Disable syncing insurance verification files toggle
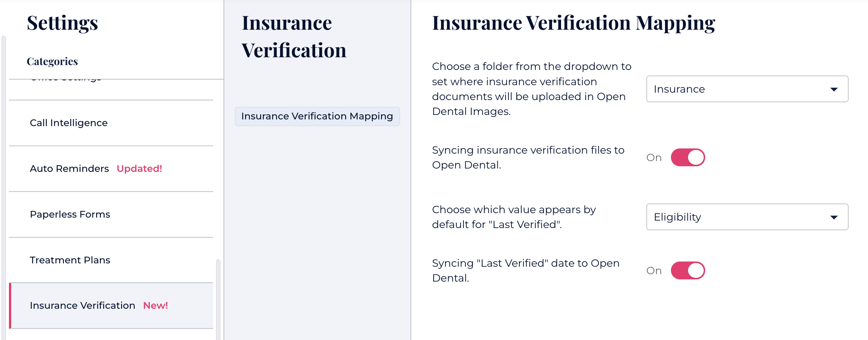868x340 pixels. [x=688, y=157]
